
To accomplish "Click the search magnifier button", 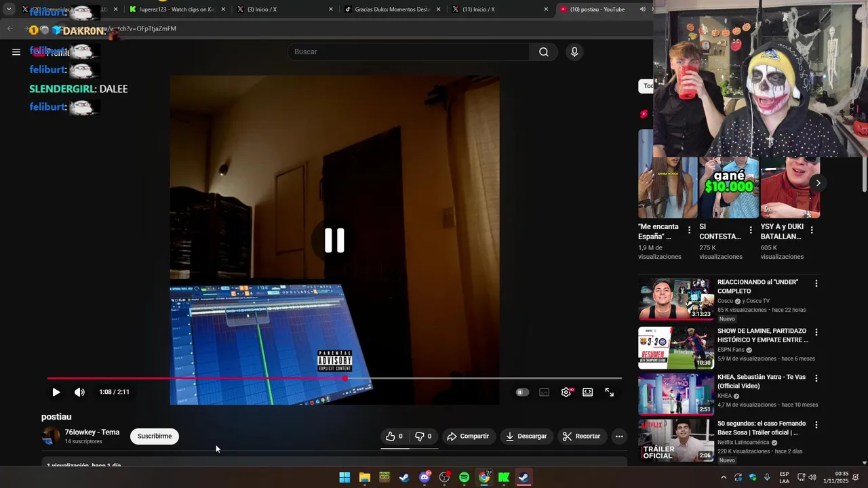I will click(x=544, y=52).
